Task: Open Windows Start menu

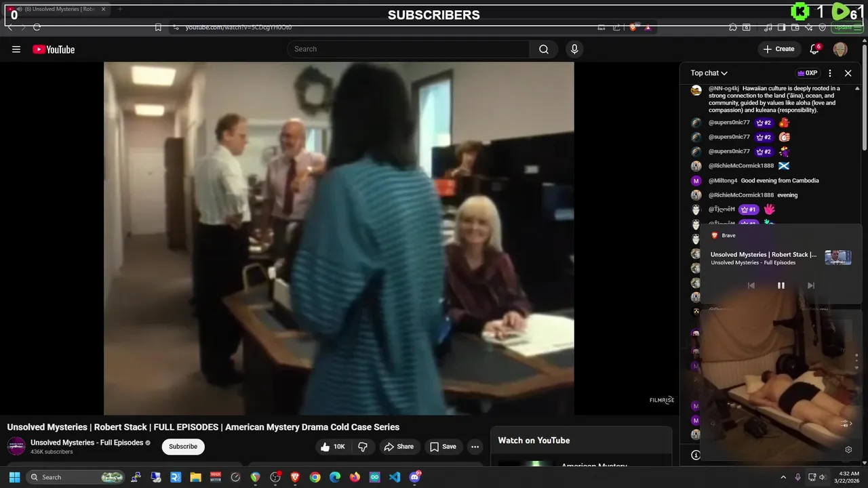Action: (14, 477)
